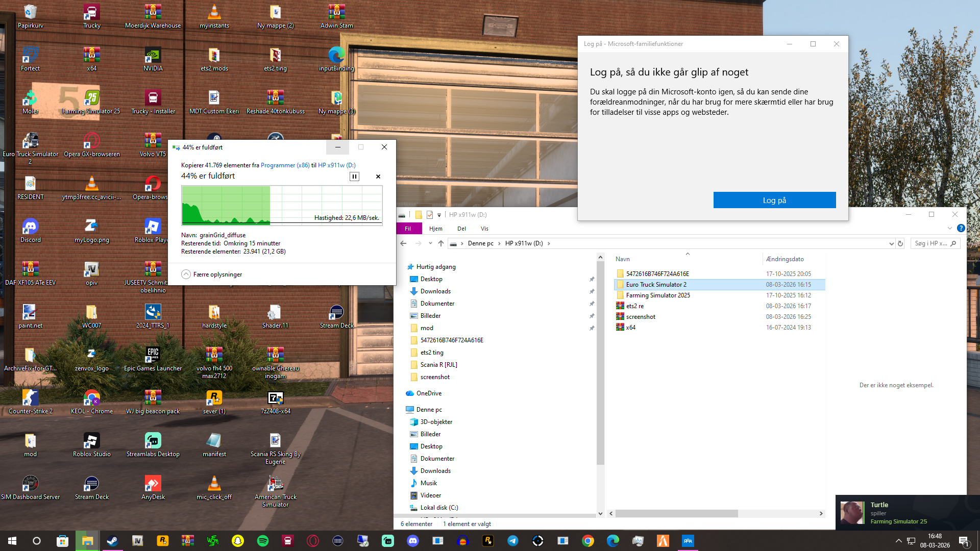The image size is (980, 551).
Task: Open the blue Fil menu
Action: coord(408,229)
